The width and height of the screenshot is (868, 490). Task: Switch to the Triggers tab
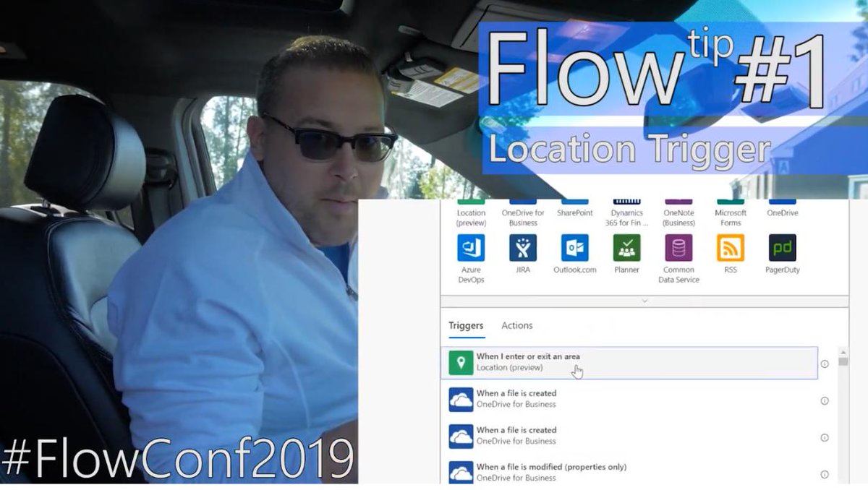pos(466,325)
